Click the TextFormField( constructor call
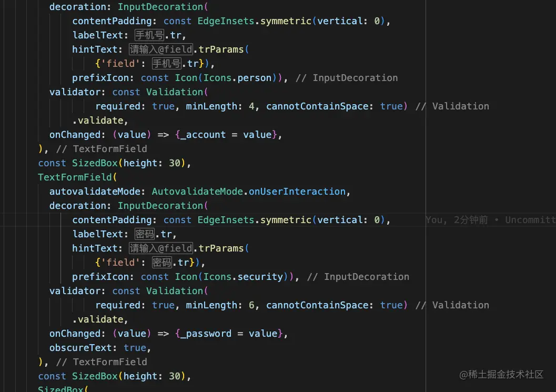 coord(77,177)
